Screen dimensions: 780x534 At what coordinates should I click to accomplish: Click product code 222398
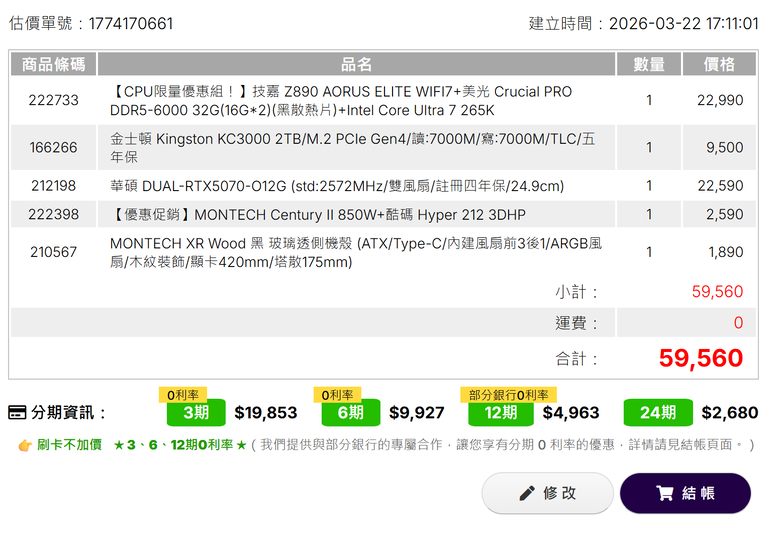53,214
